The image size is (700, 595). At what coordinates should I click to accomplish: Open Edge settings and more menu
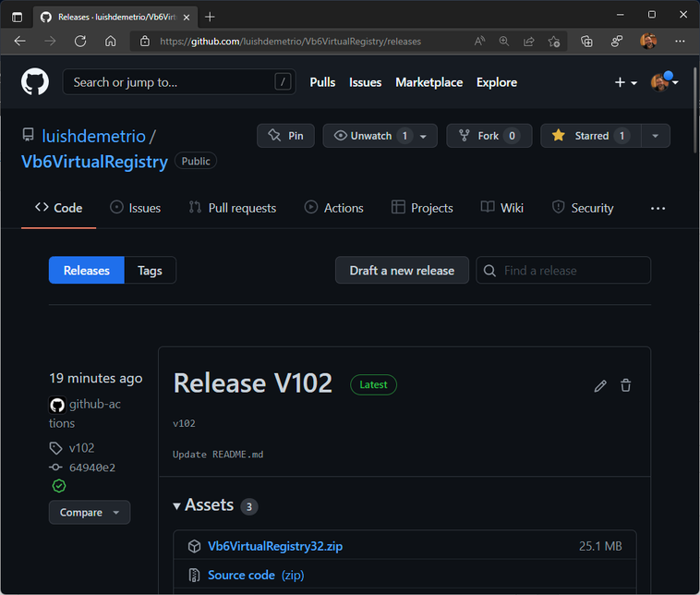click(680, 41)
